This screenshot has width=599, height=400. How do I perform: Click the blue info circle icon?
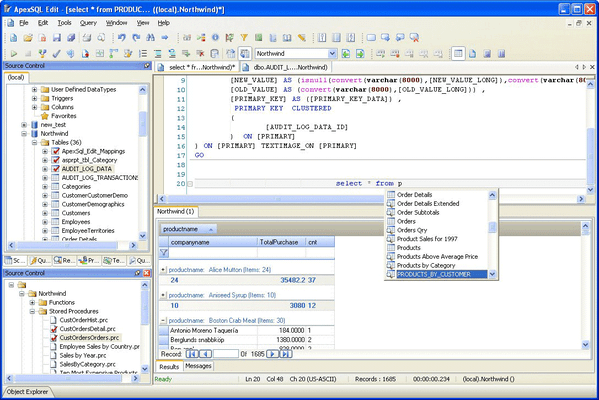click(x=215, y=37)
